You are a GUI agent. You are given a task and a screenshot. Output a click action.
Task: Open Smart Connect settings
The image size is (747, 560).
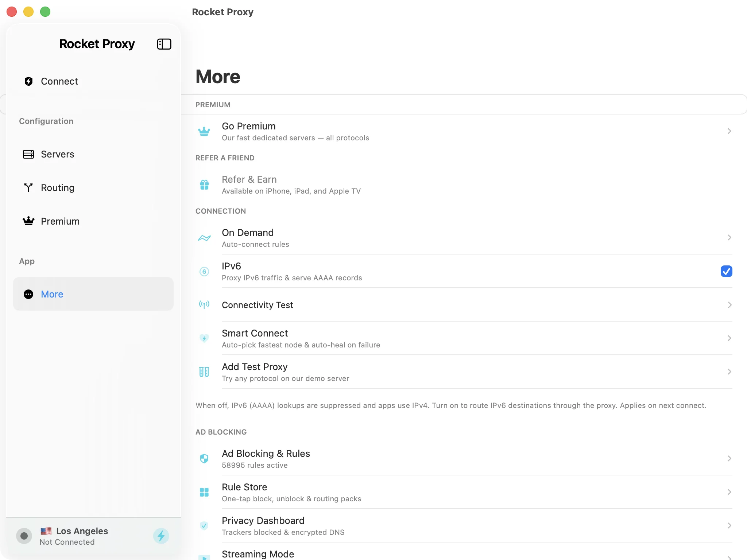click(x=464, y=338)
